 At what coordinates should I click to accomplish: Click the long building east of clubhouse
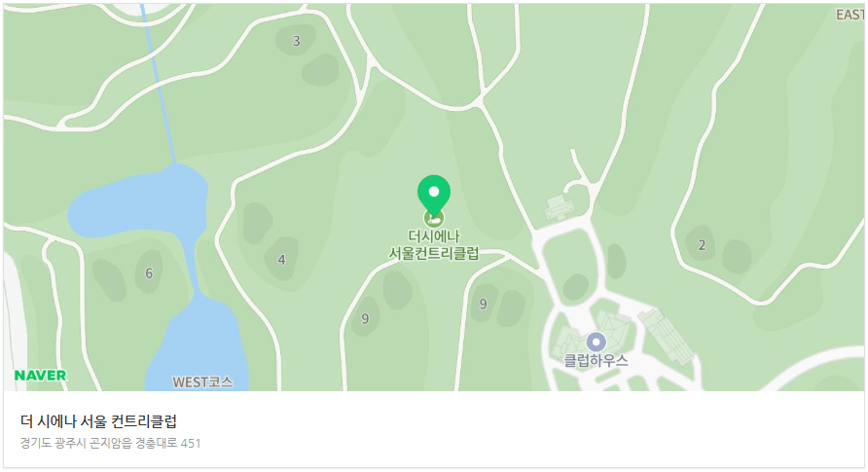click(667, 337)
